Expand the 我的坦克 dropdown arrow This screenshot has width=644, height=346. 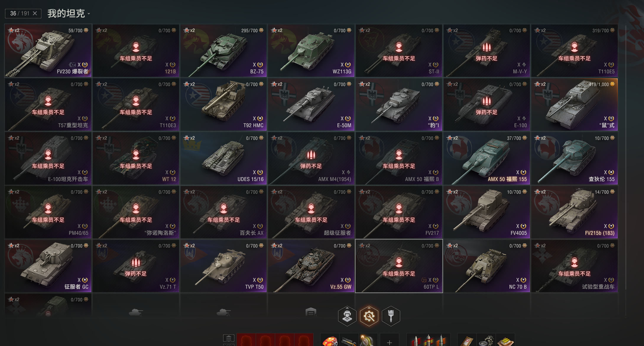89,14
